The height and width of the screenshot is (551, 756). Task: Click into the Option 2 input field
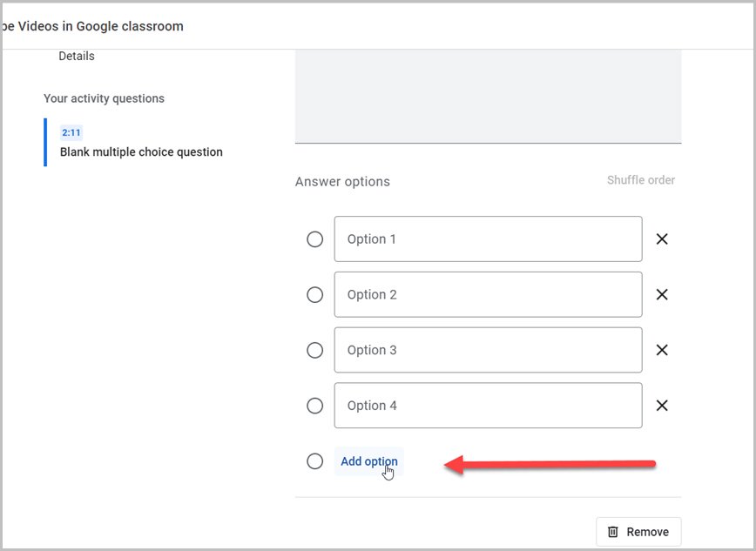pos(488,294)
